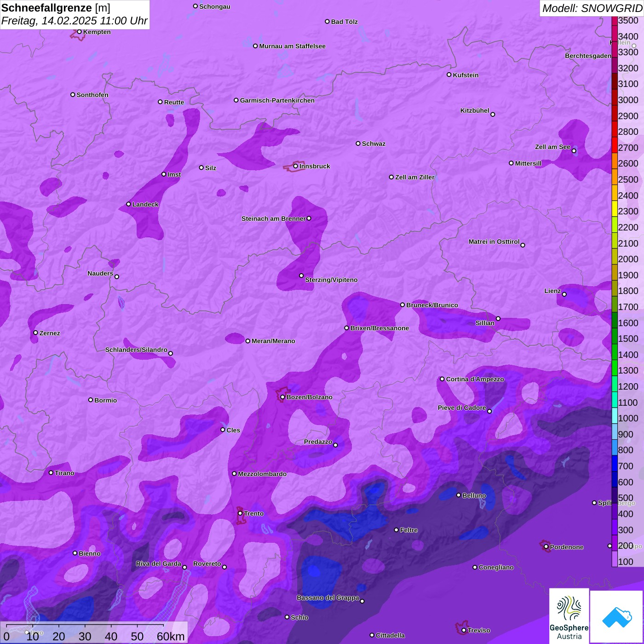644x644 pixels.
Task: Click the Schwaz location dot
Action: point(358,144)
